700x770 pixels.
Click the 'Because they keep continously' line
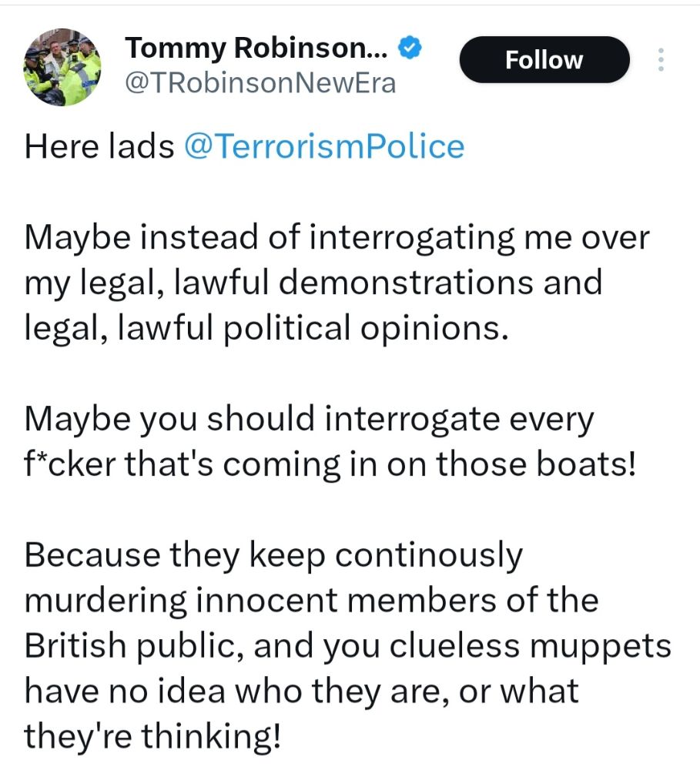(273, 557)
